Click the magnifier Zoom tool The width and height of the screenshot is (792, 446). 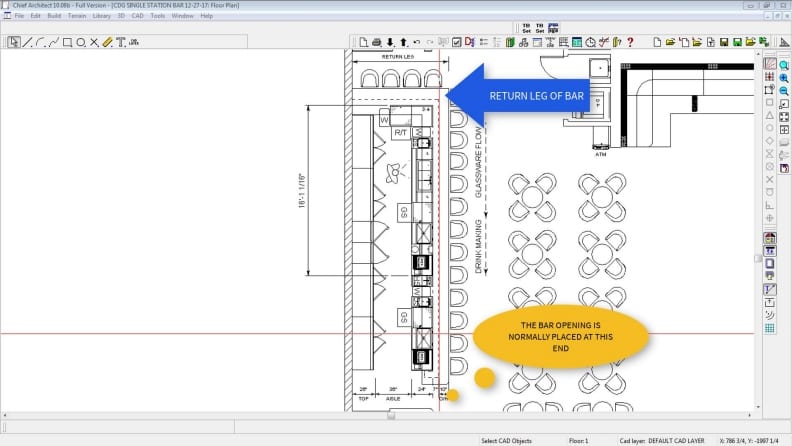[x=784, y=65]
